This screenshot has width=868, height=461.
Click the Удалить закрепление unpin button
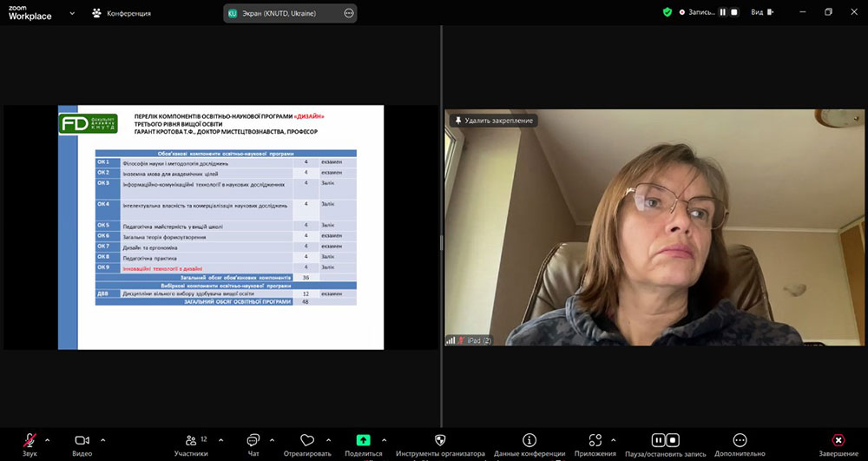493,120
